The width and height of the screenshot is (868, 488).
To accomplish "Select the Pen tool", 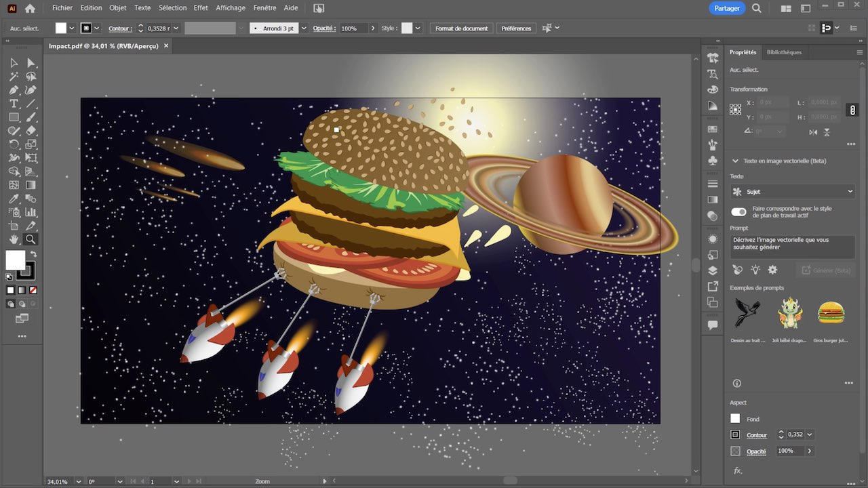I will (x=14, y=90).
